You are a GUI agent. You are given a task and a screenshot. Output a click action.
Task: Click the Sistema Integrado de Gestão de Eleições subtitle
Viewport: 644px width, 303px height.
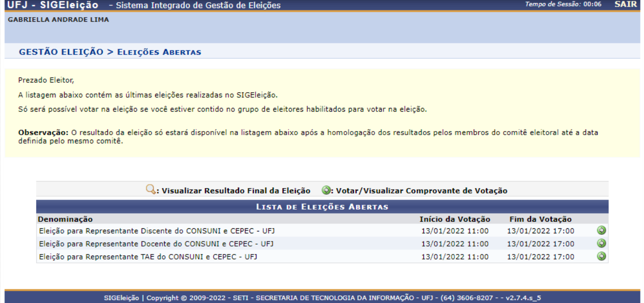coord(198,6)
